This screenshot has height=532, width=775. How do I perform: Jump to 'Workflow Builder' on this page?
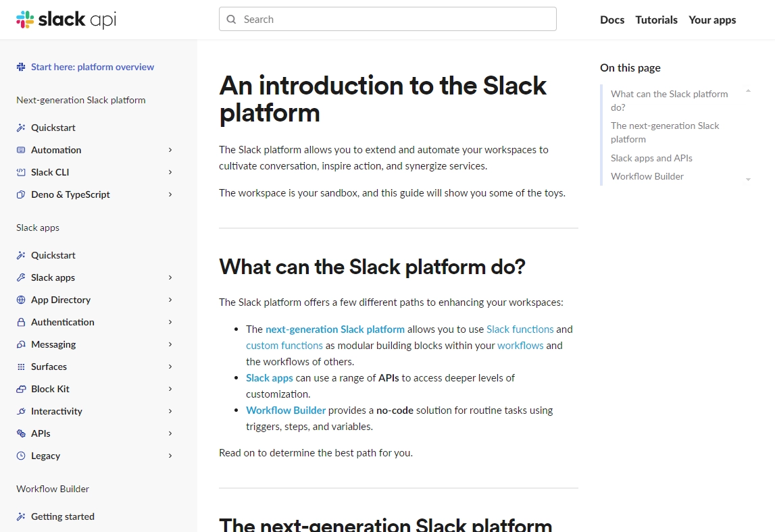[x=647, y=176]
